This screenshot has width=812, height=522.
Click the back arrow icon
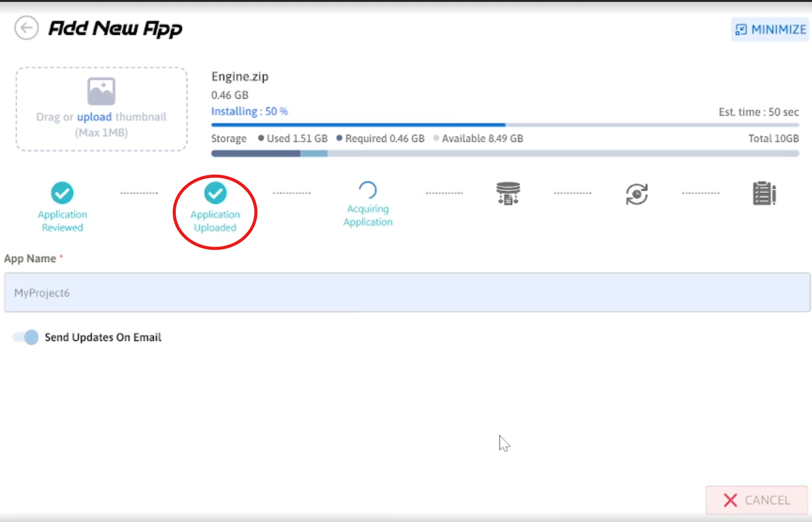(26, 28)
